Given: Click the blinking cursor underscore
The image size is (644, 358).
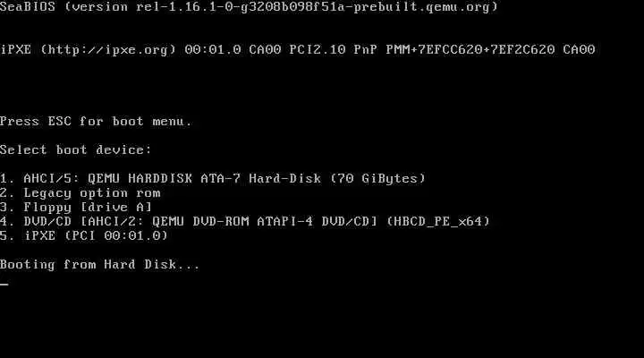Looking at the screenshot, I should pyautogui.click(x=4, y=284).
